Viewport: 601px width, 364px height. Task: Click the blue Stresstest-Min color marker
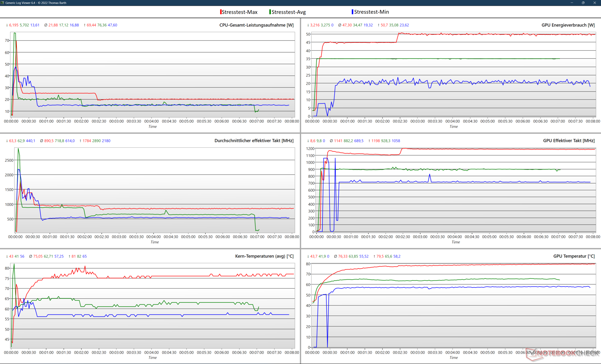pyautogui.click(x=352, y=12)
